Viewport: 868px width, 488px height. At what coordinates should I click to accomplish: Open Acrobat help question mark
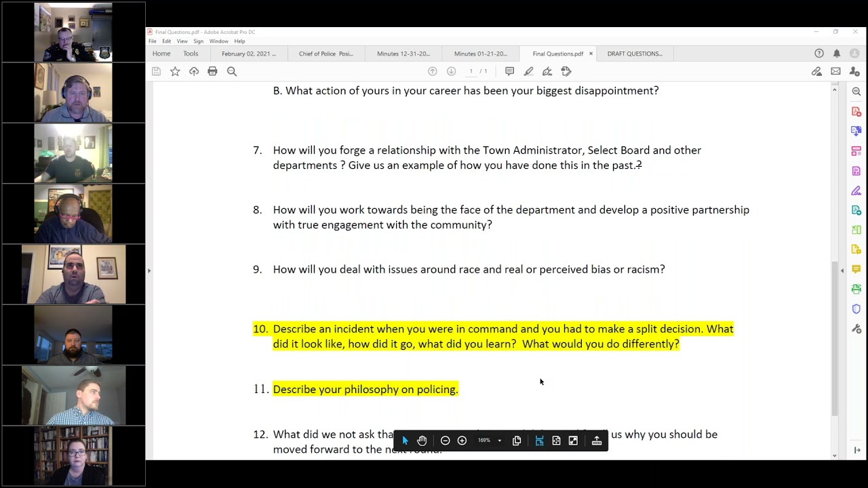click(x=819, y=54)
